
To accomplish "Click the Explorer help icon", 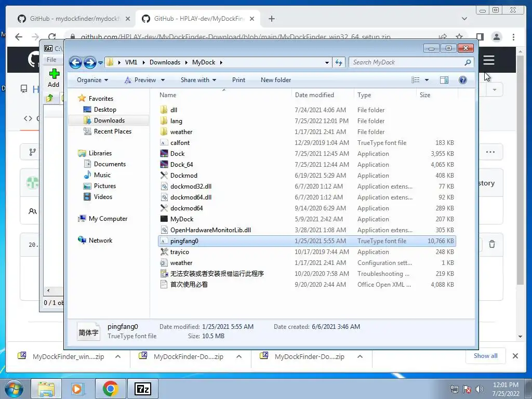I will [463, 80].
